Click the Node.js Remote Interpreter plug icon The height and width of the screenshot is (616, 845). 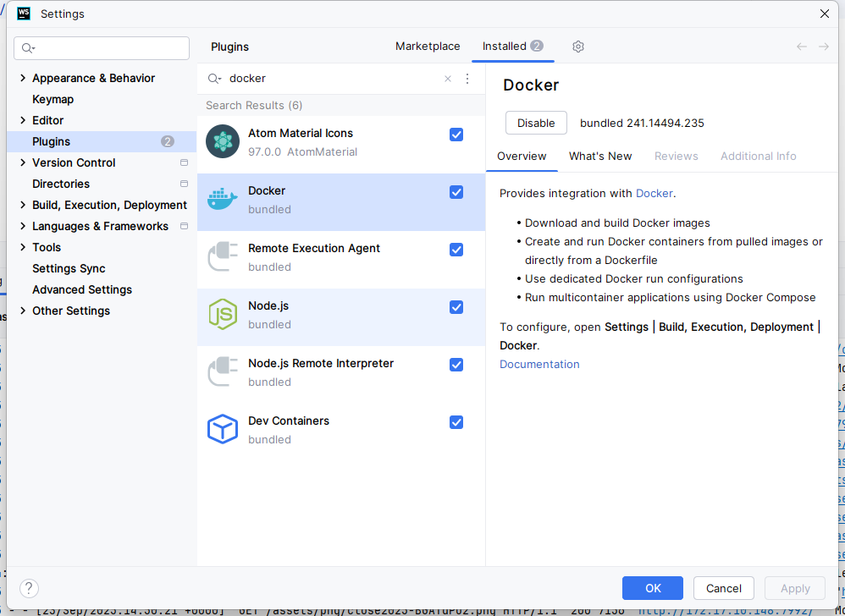(x=223, y=372)
